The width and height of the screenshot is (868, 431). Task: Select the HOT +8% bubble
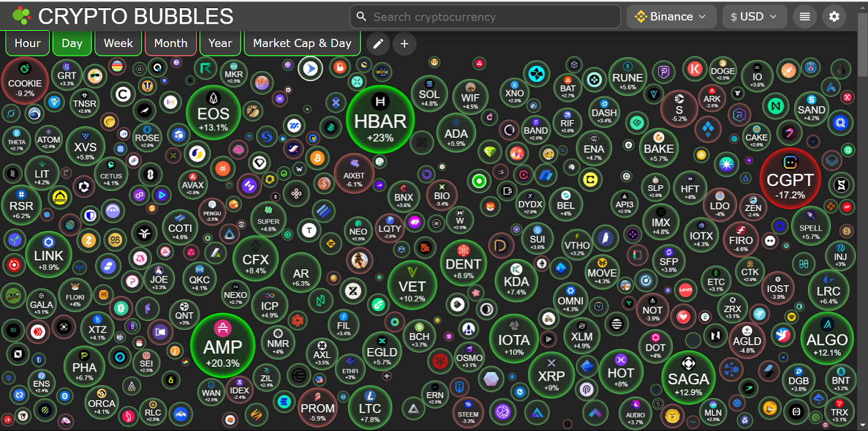[621, 372]
